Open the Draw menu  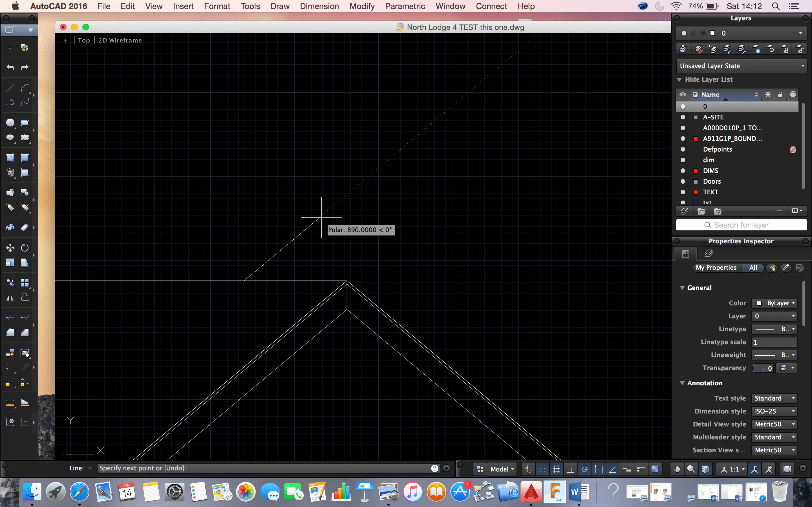point(280,6)
